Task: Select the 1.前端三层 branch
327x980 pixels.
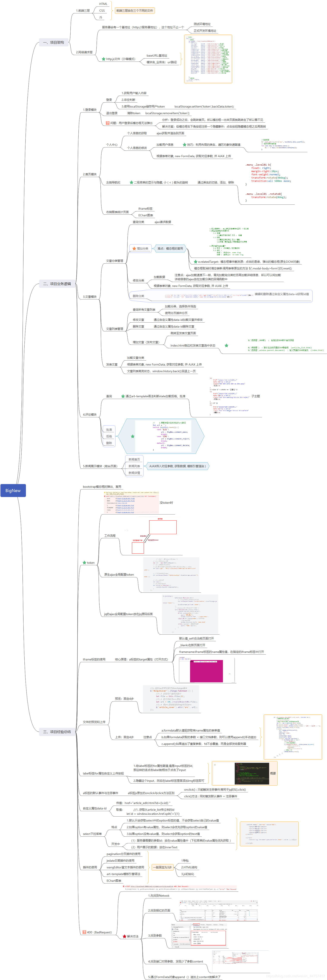Action: [83, 11]
